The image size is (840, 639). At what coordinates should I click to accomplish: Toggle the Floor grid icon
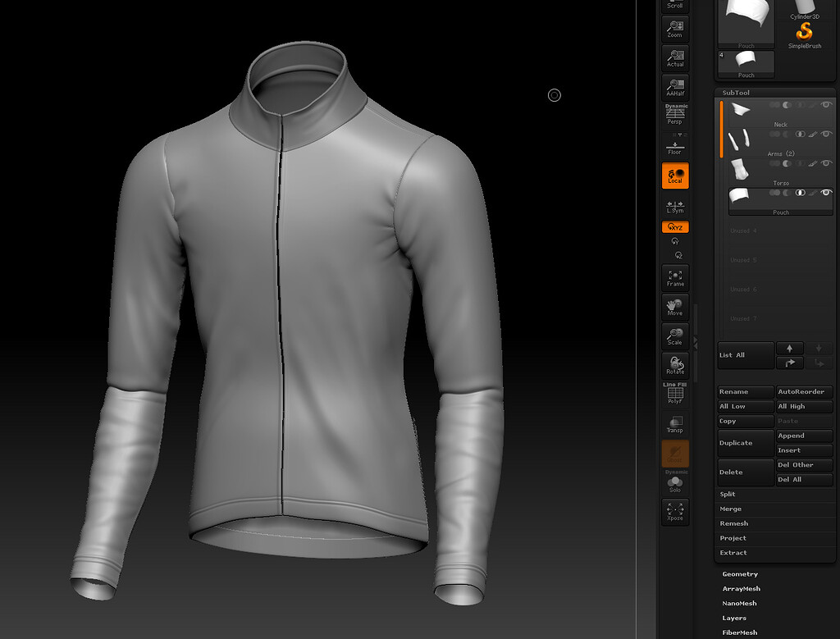(x=674, y=148)
